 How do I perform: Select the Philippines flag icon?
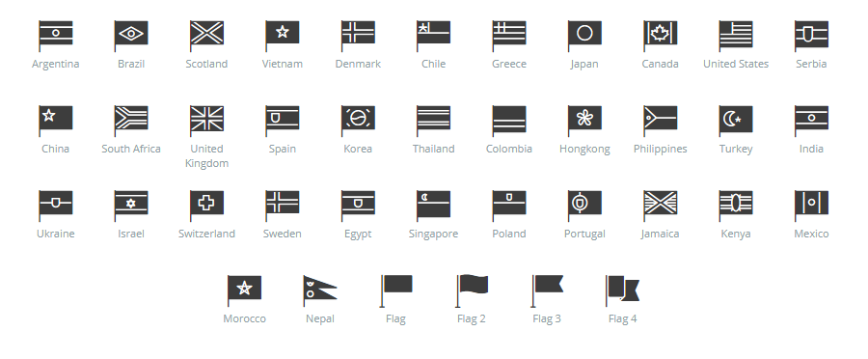tap(660, 121)
